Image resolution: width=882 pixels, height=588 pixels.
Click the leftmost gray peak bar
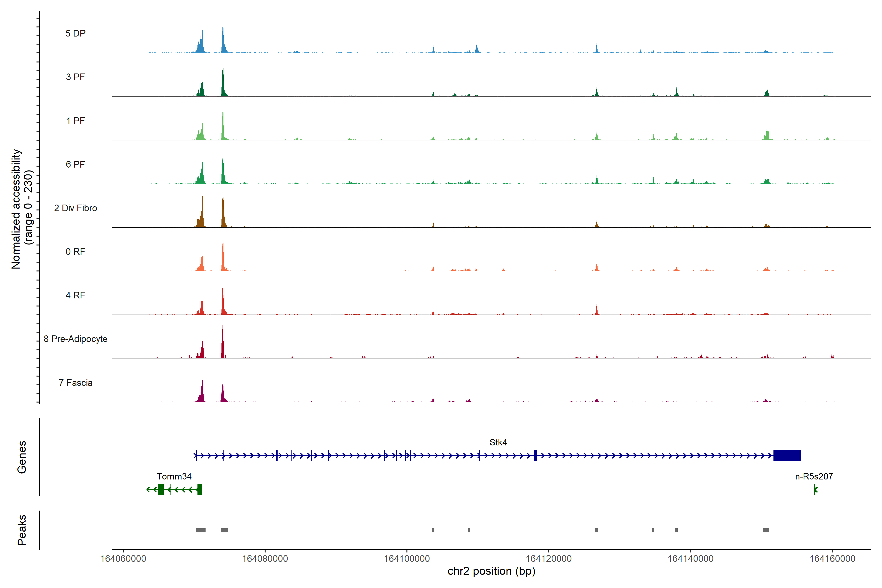[201, 530]
